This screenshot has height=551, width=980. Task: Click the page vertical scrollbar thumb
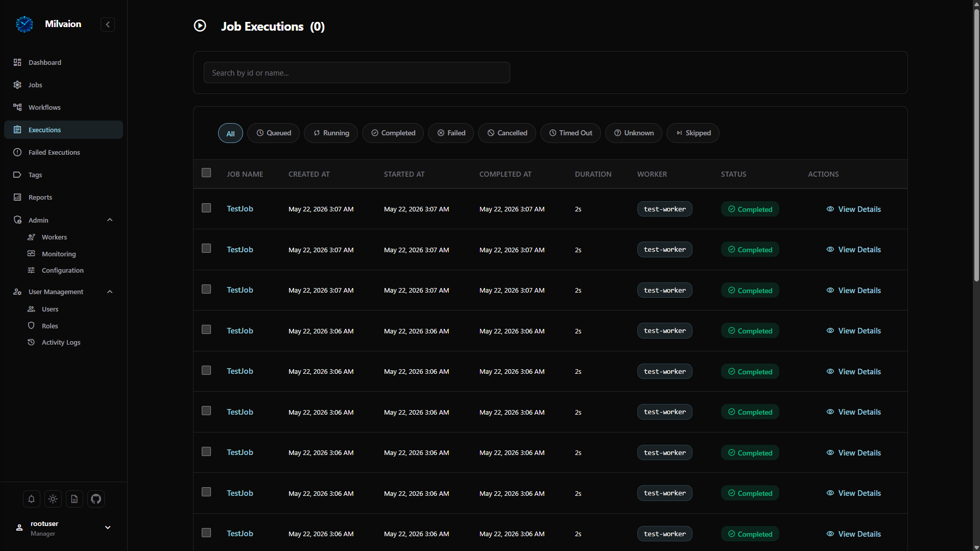pyautogui.click(x=976, y=146)
